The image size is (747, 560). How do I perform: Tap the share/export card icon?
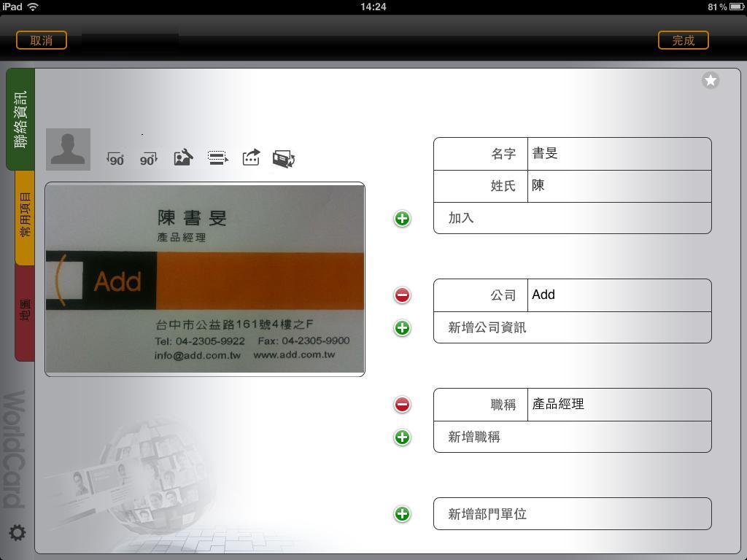coord(251,157)
